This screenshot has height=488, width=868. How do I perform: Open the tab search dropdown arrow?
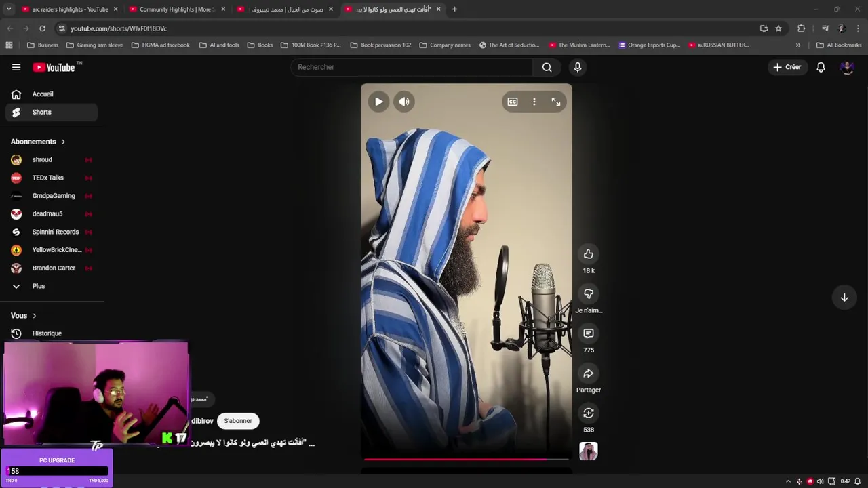[8, 9]
